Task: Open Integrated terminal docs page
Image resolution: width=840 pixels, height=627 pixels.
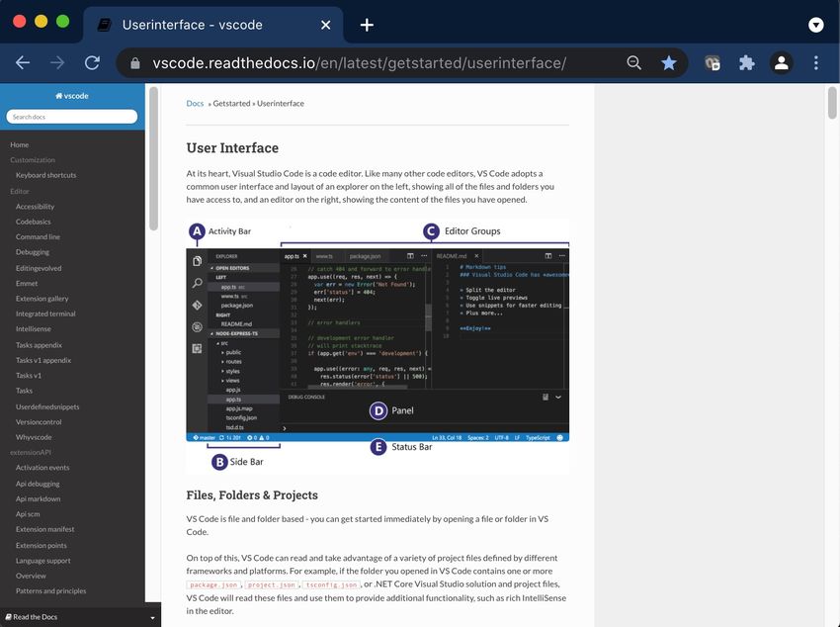Action: point(45,313)
